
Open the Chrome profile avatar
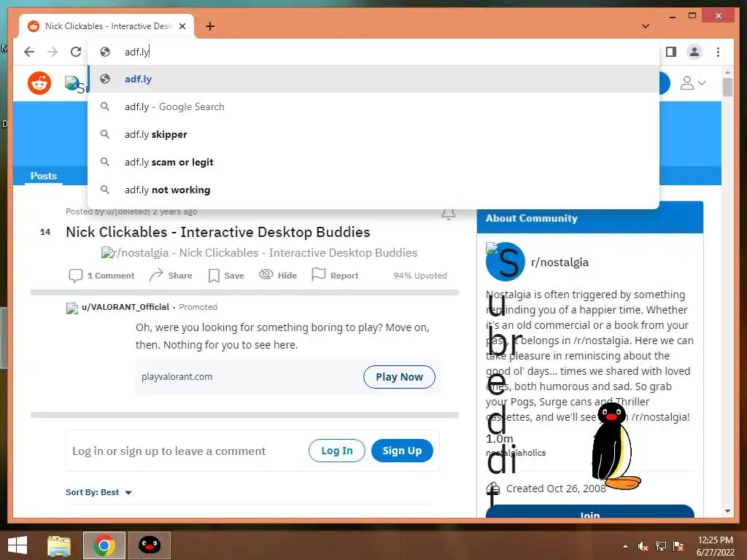point(694,52)
